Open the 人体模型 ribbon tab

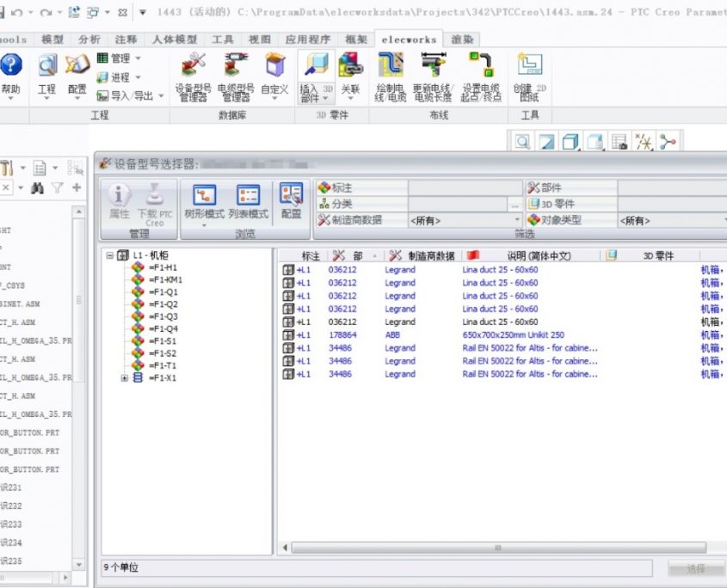(x=175, y=40)
